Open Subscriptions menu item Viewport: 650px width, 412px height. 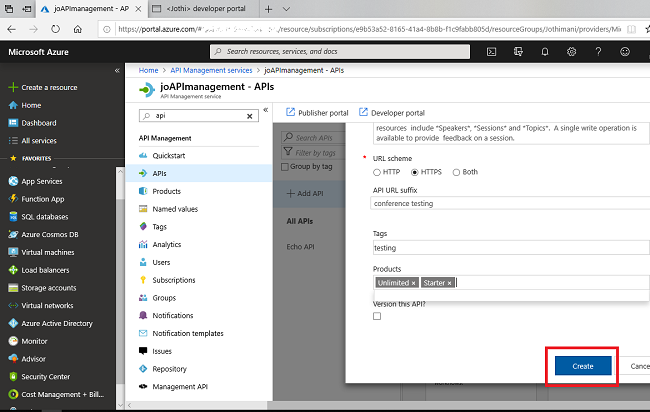pos(199,280)
